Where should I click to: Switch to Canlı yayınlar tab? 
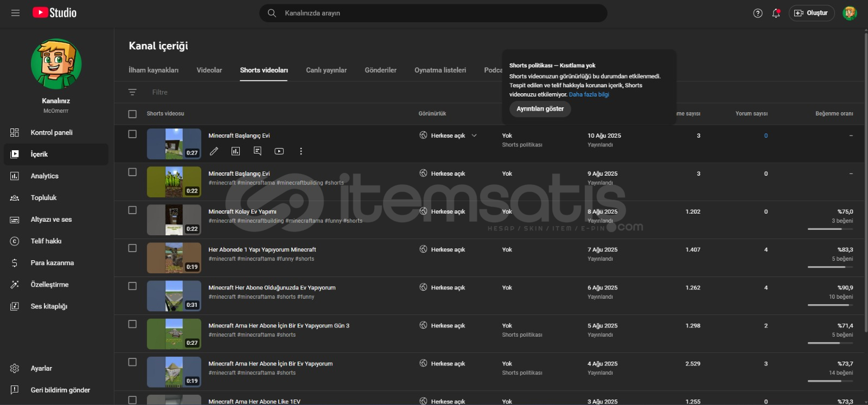326,70
